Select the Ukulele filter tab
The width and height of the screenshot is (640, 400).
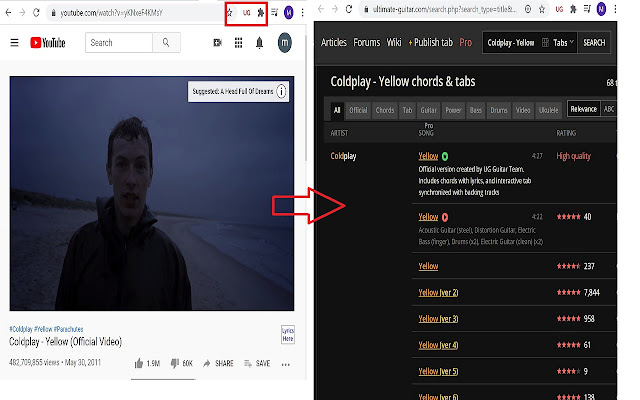[548, 110]
